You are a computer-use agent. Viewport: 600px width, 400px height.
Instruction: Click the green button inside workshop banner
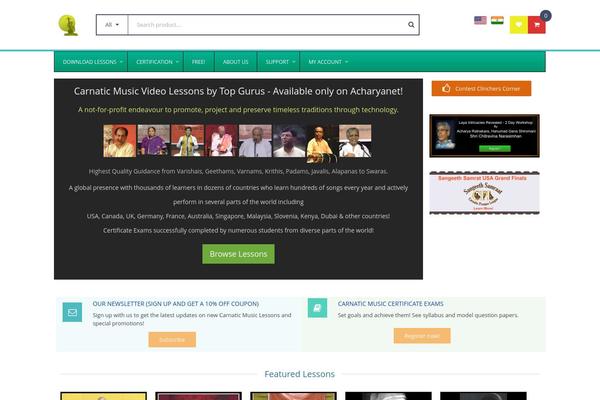pyautogui.click(x=495, y=149)
